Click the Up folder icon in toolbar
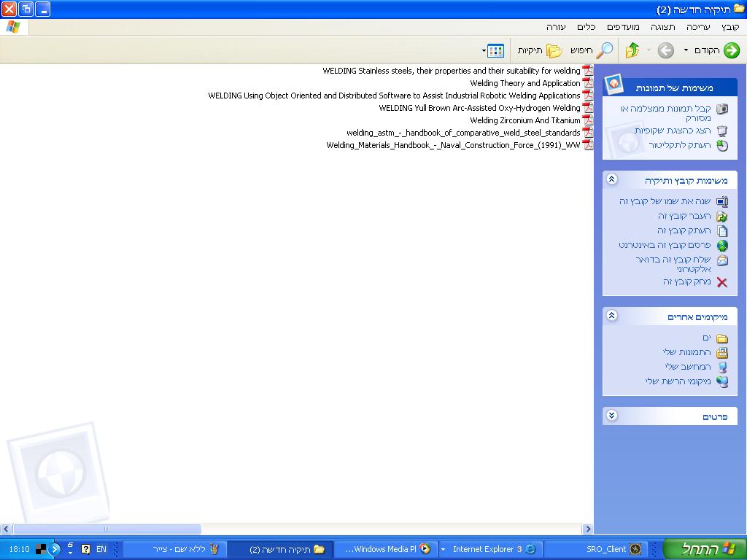This screenshot has height=560, width=747. click(x=632, y=50)
